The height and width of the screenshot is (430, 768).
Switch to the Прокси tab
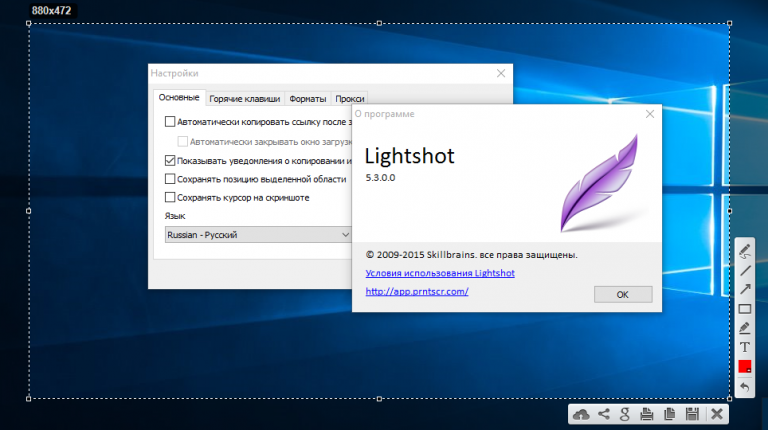350,98
